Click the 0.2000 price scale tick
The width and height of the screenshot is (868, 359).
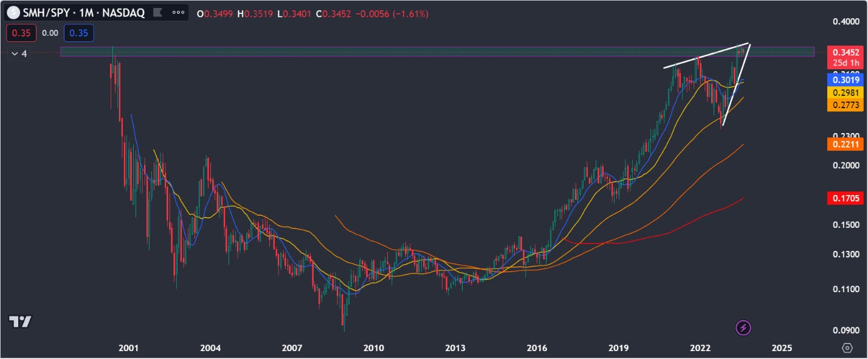(x=846, y=165)
